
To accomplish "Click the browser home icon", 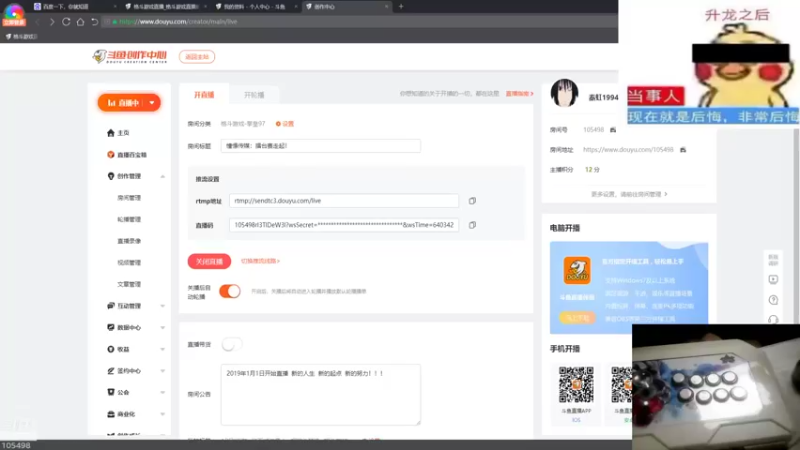I will [81, 22].
